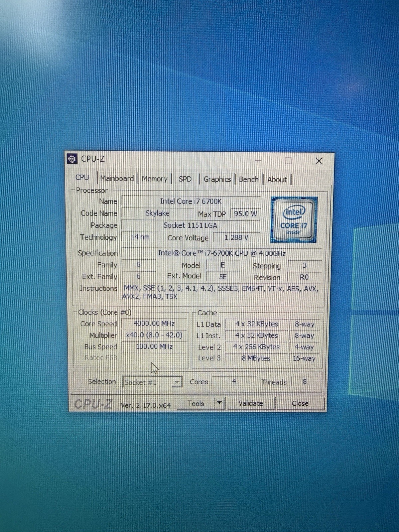This screenshot has width=399, height=532.
Task: Click the L1 Inst. 4 x 32 KBytes value
Action: (x=257, y=335)
